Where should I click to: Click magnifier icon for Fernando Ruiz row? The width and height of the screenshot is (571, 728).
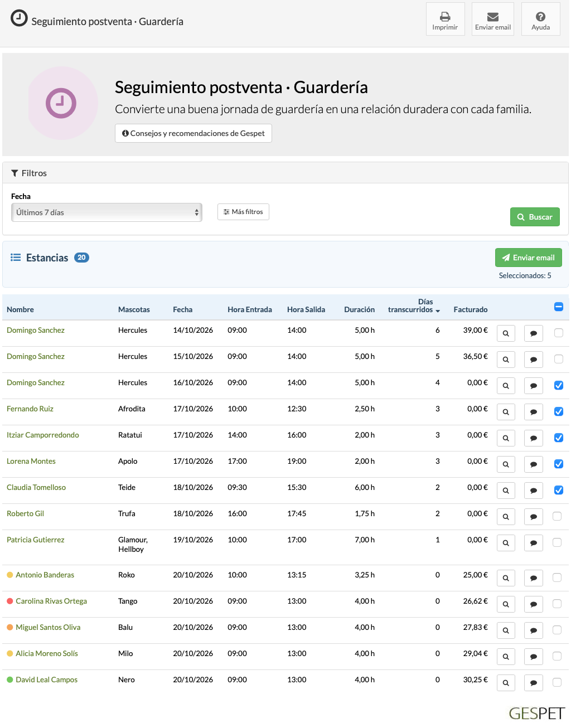(506, 412)
